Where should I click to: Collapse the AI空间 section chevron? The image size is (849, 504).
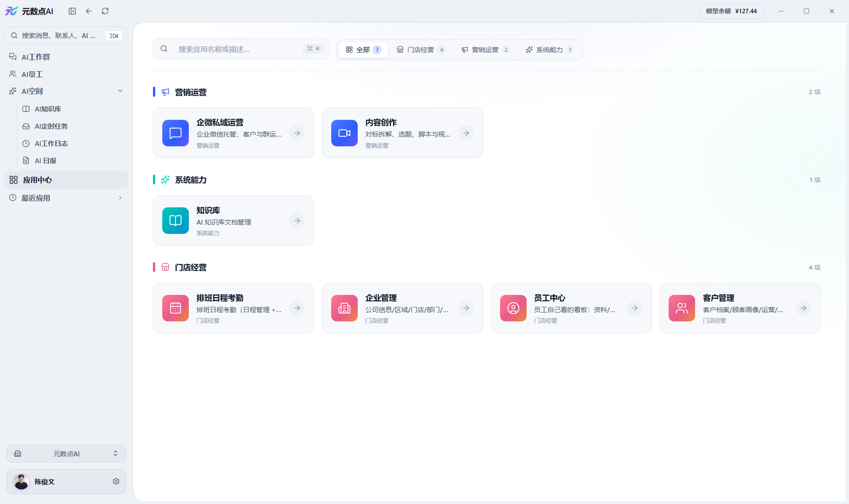coord(120,91)
